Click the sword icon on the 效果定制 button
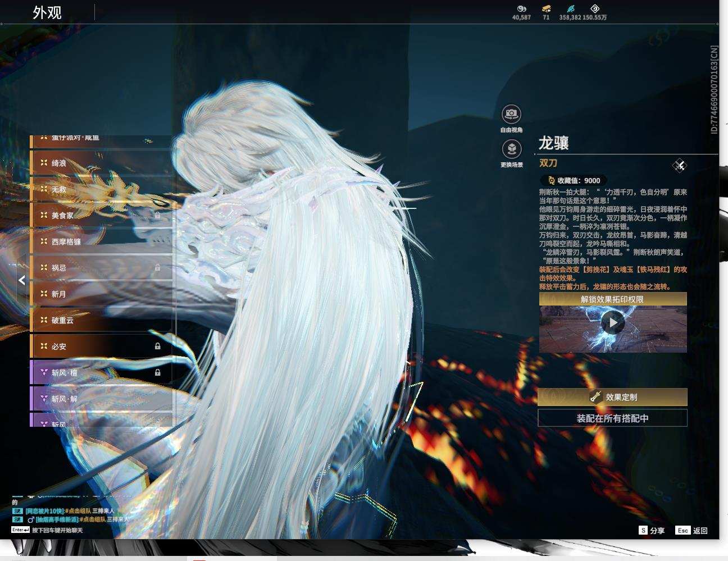Image resolution: width=728 pixels, height=561 pixels. pos(595,397)
